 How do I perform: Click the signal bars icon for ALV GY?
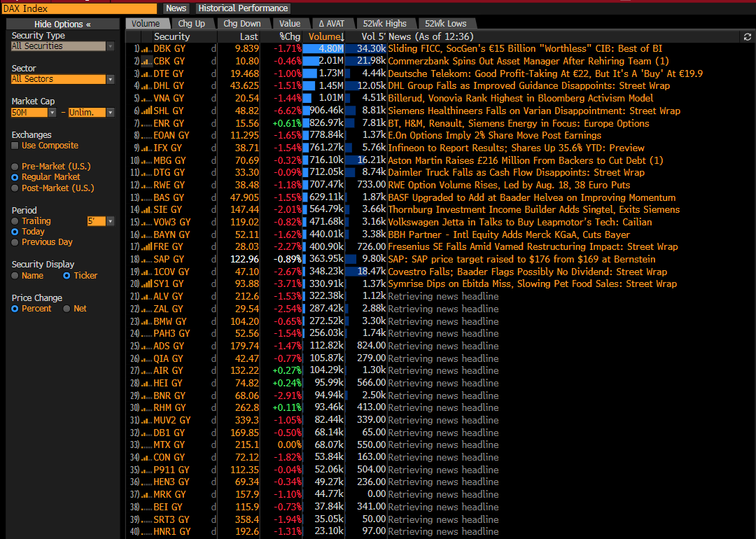[x=146, y=297]
